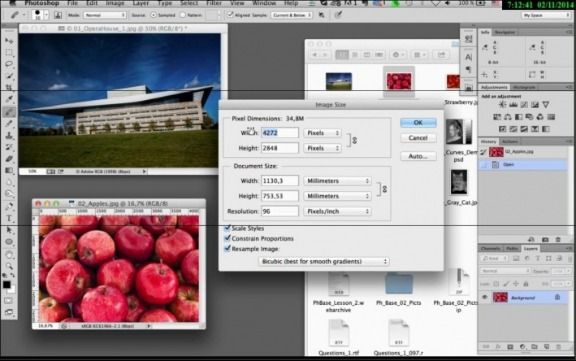Click the OK button in Image Size

[x=418, y=123]
